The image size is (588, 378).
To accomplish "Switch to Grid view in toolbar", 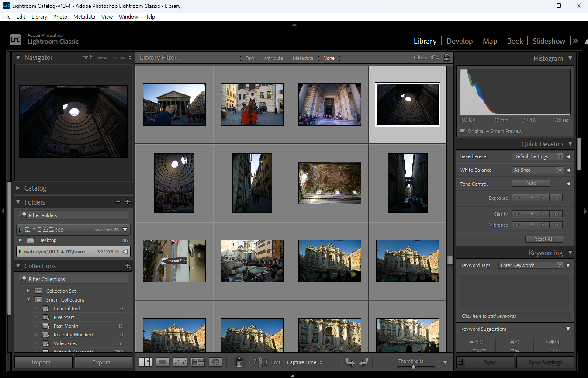I will [145, 362].
